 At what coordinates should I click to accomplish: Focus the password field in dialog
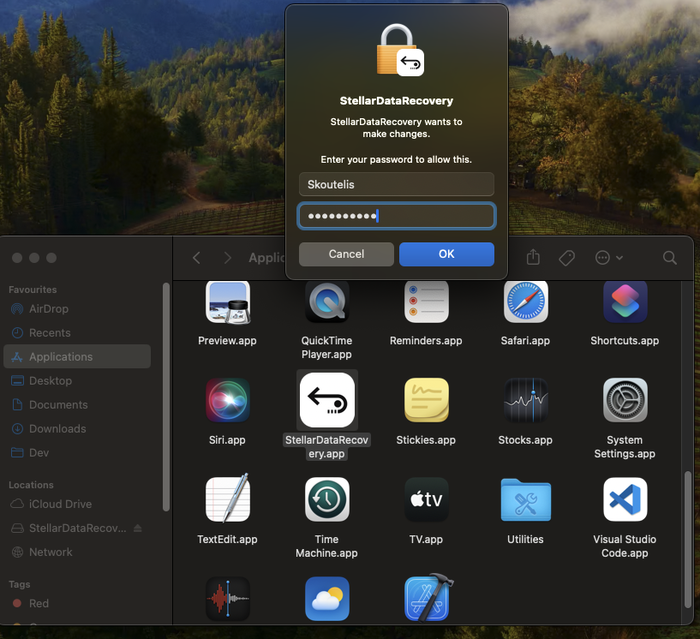point(396,216)
